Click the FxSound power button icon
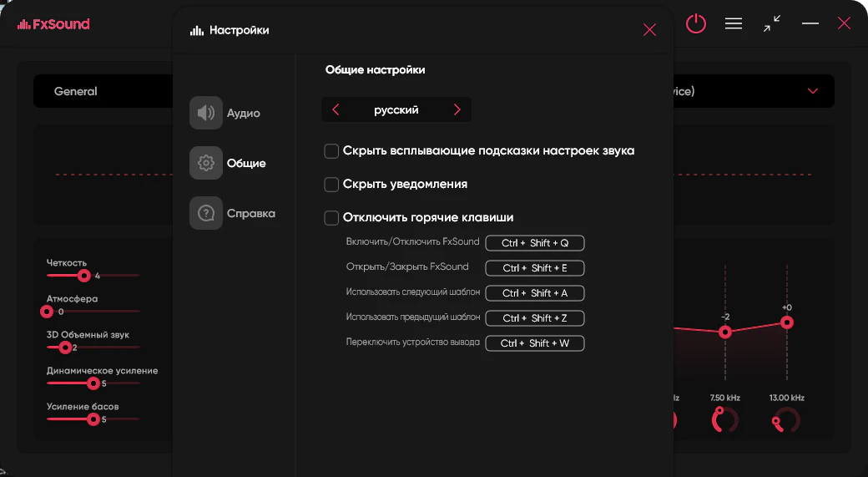This screenshot has width=868, height=477. point(696,24)
